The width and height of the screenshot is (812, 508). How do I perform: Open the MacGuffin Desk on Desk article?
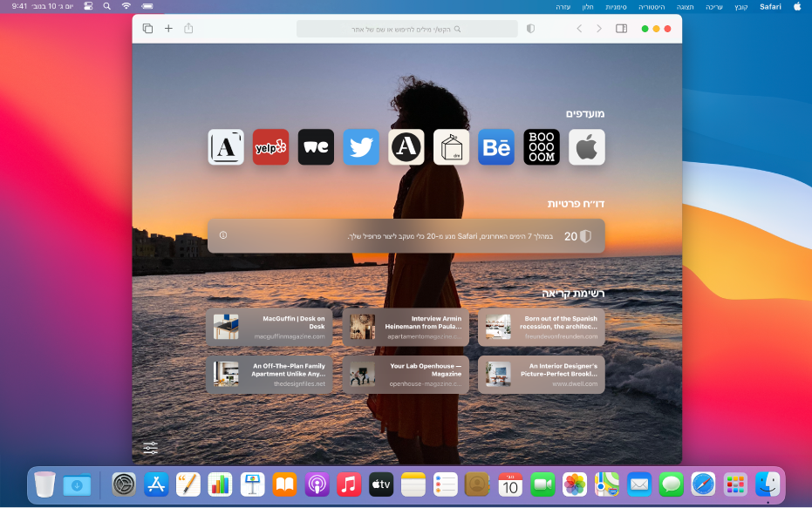[x=270, y=327]
